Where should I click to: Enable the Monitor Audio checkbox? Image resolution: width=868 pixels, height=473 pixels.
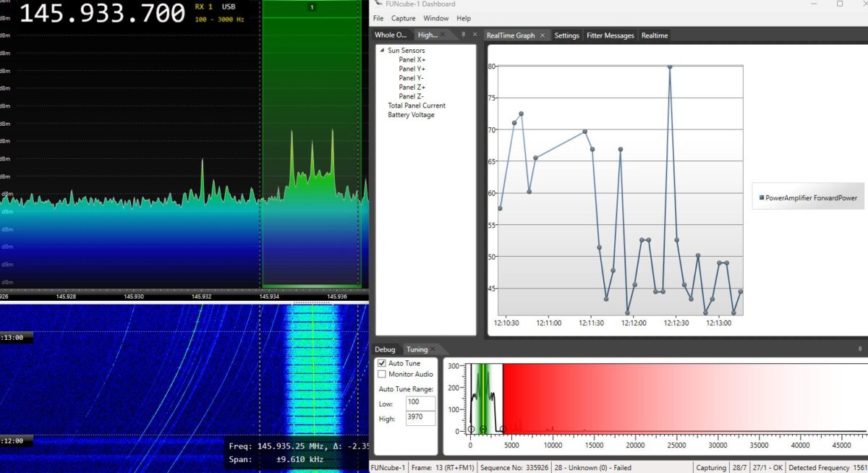point(382,374)
